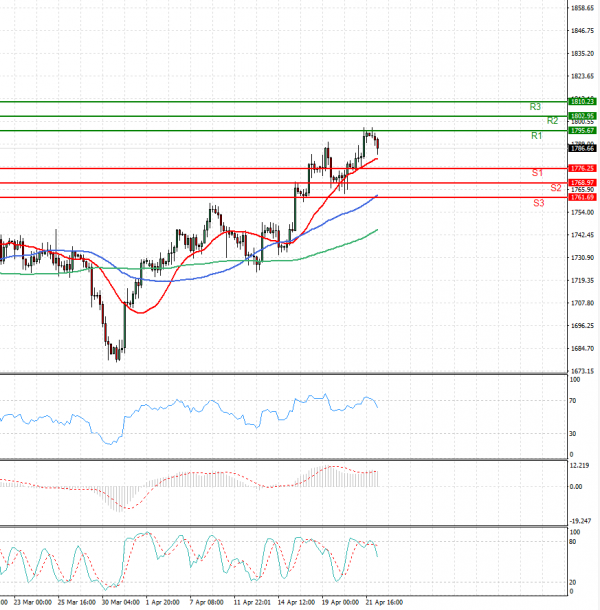Click the R1 resistance label
Viewport: 600px width, 610px height.
coord(537,136)
